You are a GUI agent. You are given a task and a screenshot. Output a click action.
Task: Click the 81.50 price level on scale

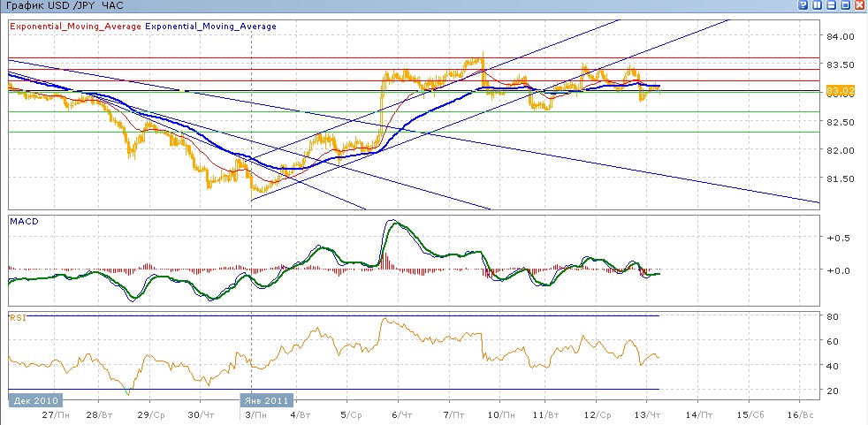(x=842, y=178)
